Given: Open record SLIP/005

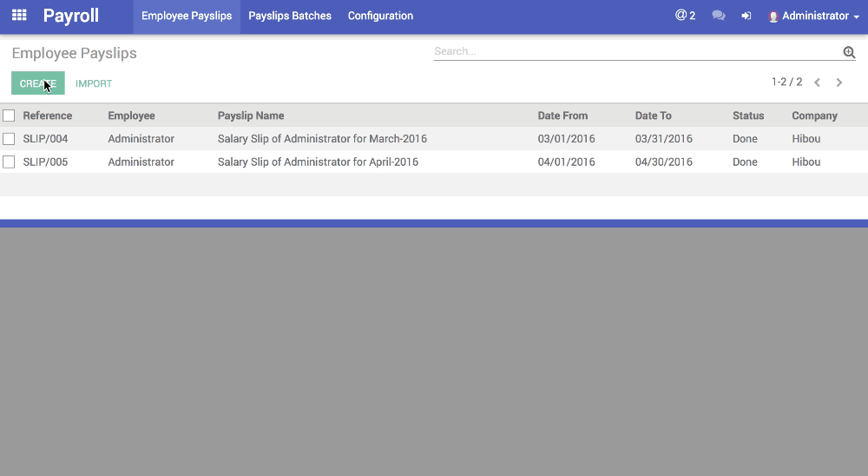Looking at the screenshot, I should [45, 162].
